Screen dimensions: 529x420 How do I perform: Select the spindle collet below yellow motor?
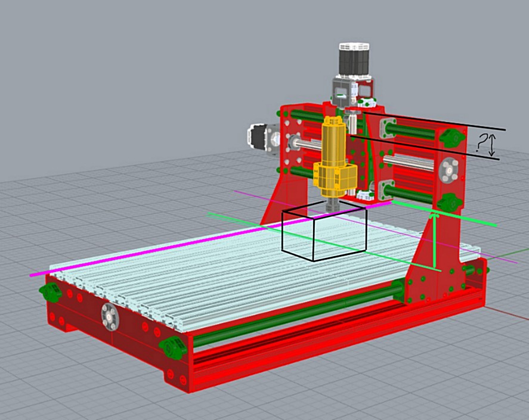coord(332,204)
